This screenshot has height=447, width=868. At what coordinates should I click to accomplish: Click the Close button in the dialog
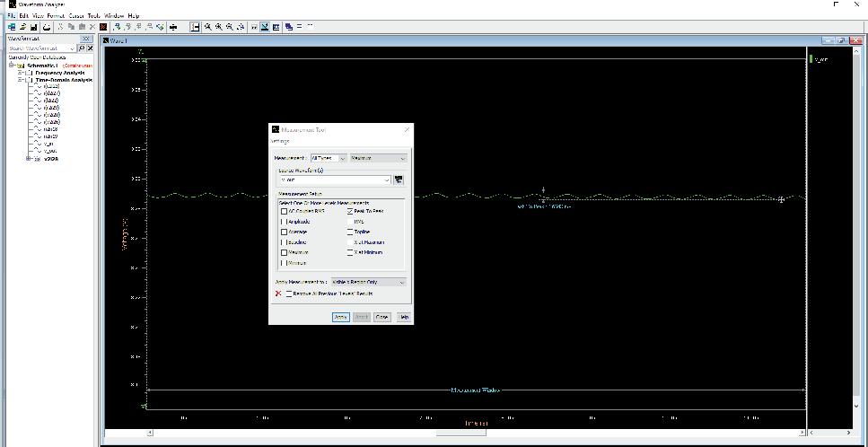tap(382, 317)
